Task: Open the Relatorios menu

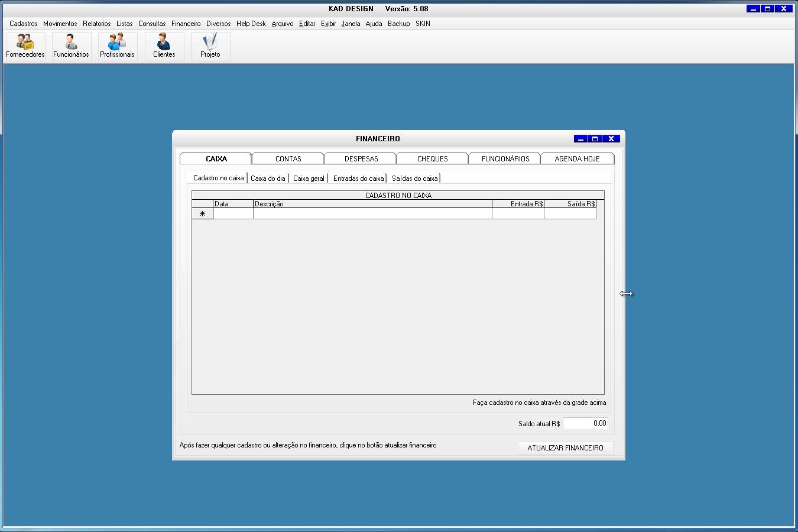Action: pos(96,24)
